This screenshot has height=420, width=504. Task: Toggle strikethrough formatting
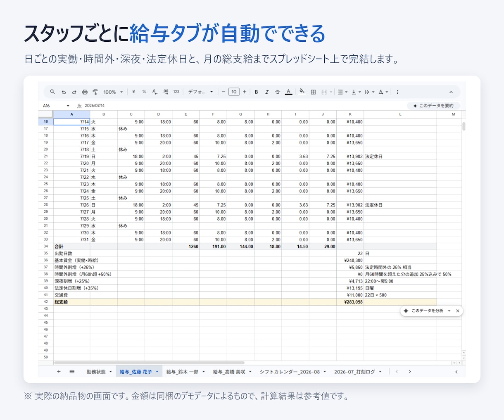click(x=278, y=92)
